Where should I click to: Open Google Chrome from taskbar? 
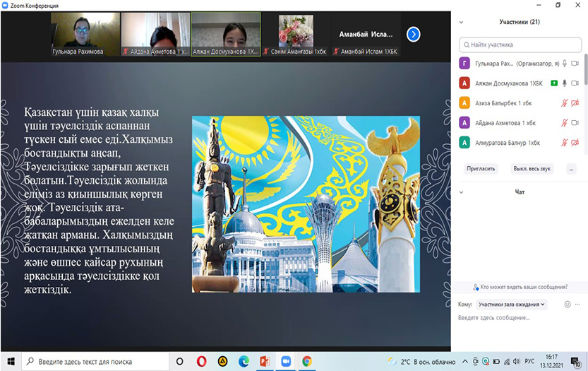[x=307, y=361]
